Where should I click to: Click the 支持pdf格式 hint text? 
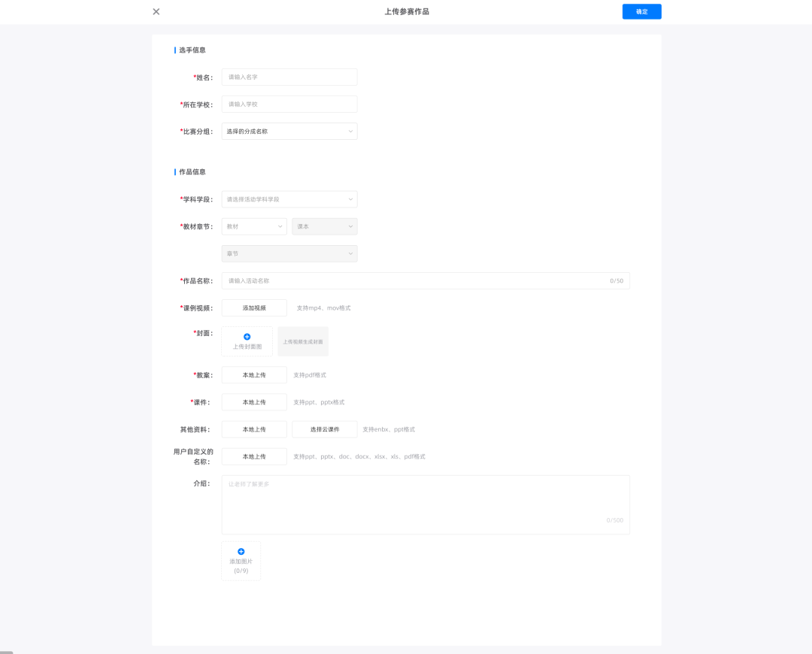[x=310, y=375]
